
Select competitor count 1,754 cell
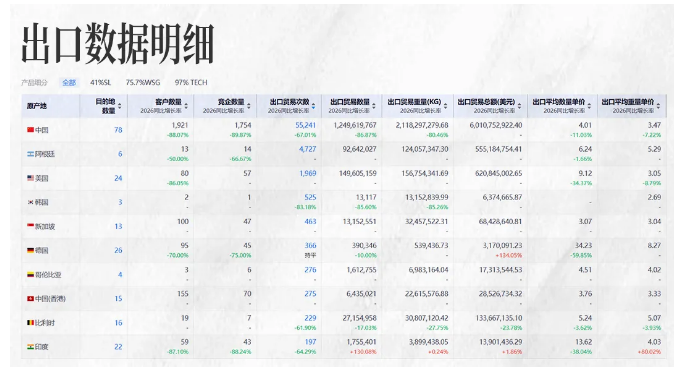tap(243, 125)
